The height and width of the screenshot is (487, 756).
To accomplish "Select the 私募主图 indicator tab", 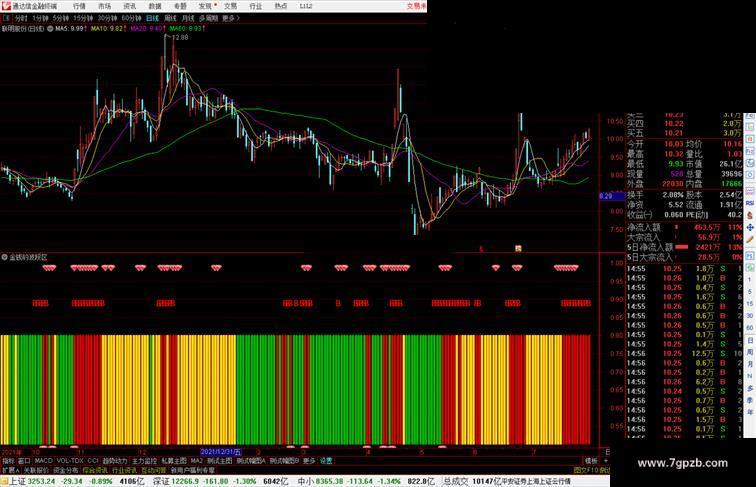I will point(174,461).
